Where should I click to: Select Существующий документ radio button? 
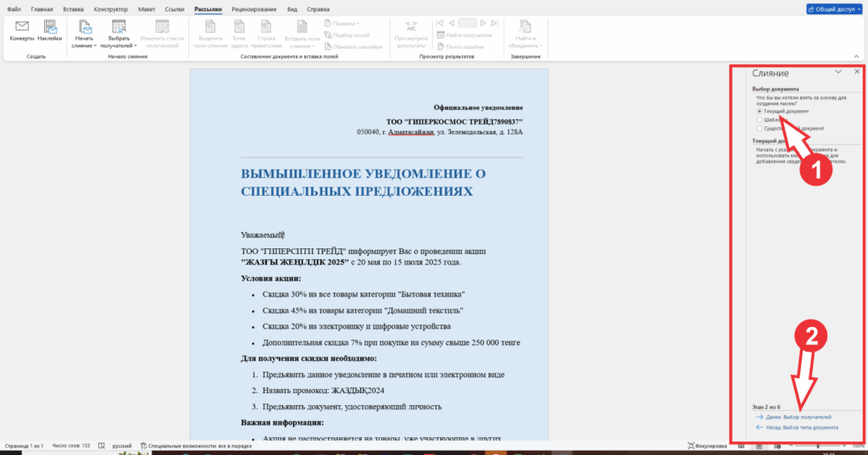[759, 129]
